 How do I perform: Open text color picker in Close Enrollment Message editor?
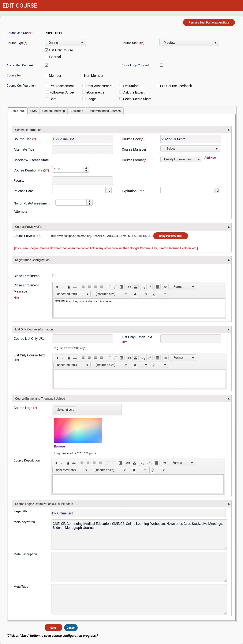(x=146, y=294)
